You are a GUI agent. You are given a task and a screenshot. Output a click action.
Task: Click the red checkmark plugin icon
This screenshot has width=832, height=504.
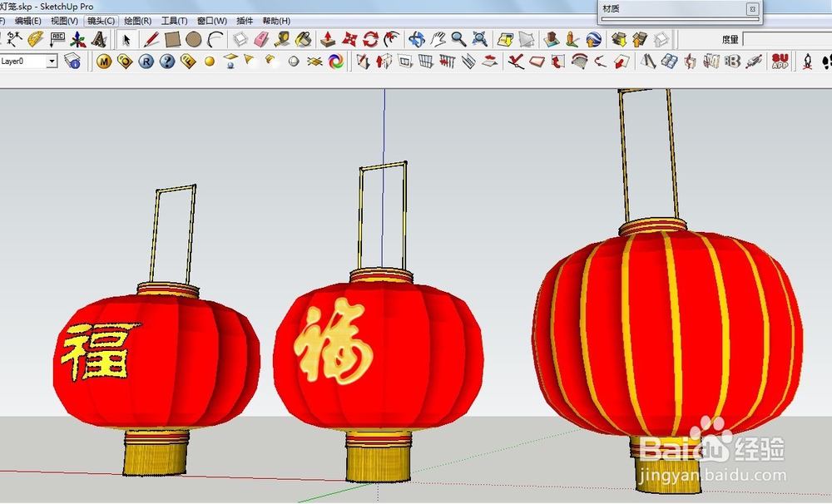coord(516,62)
